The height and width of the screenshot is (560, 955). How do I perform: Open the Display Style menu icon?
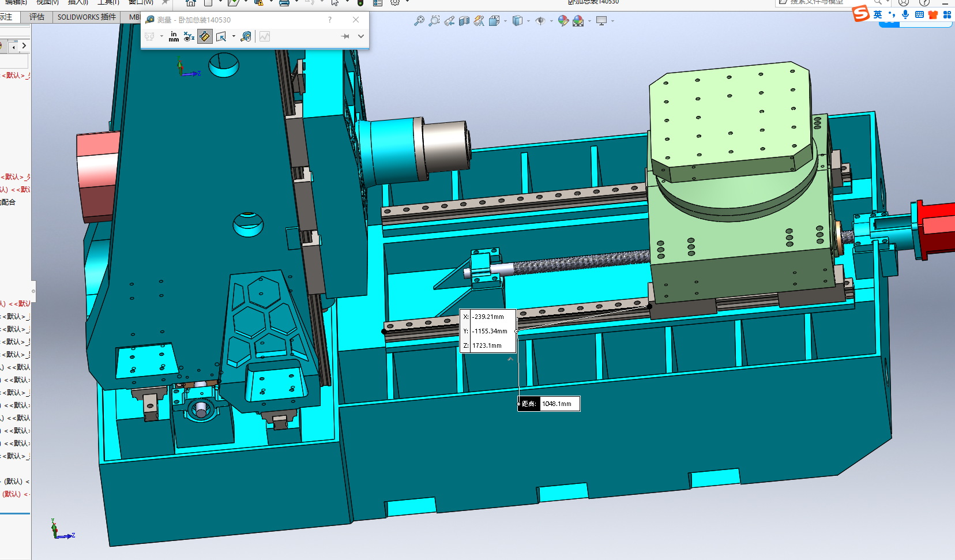pos(517,21)
